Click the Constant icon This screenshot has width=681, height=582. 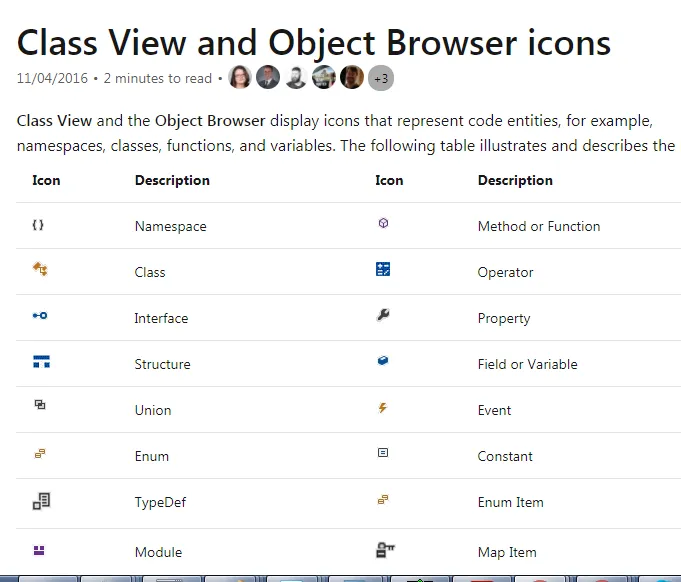click(383, 453)
